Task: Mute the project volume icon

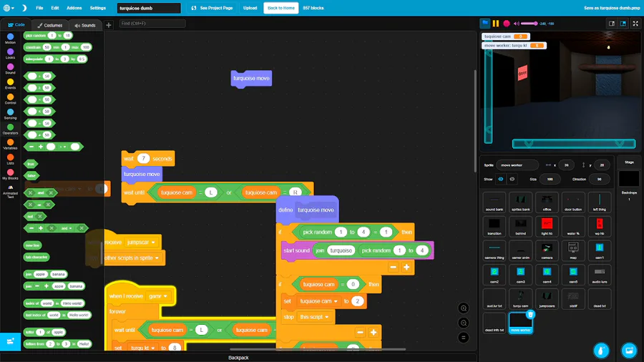Action: 516,24
